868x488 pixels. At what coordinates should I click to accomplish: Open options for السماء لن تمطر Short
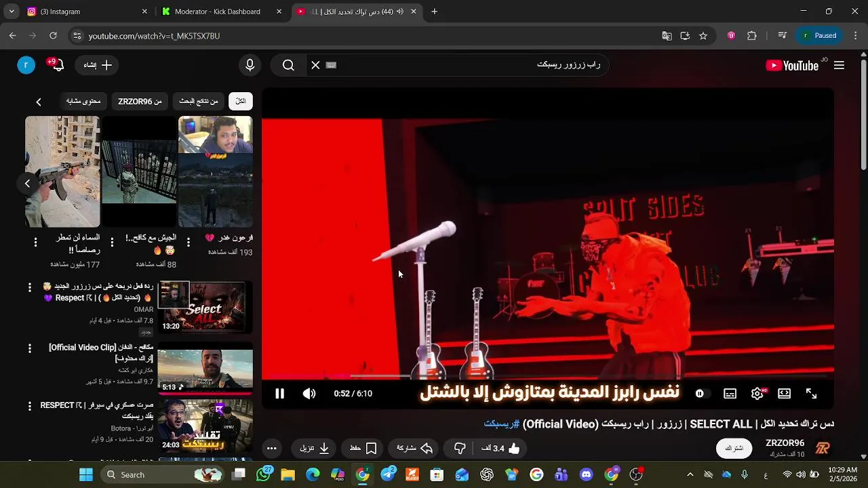(36, 242)
